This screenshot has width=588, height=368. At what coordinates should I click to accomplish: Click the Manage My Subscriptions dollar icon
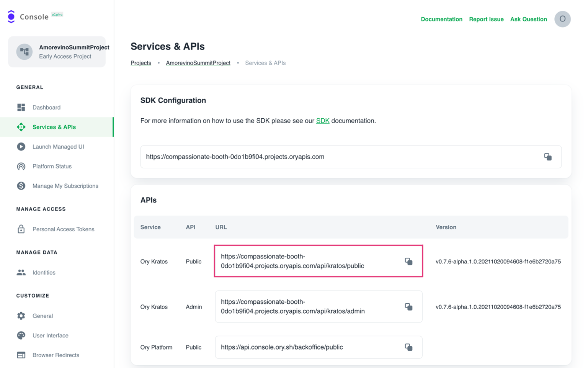21,186
